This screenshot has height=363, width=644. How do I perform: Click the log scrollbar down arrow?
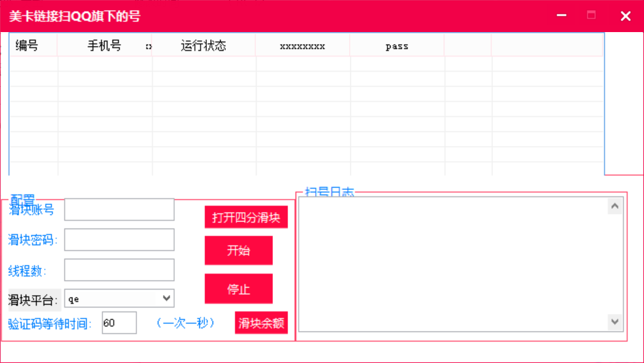click(615, 321)
